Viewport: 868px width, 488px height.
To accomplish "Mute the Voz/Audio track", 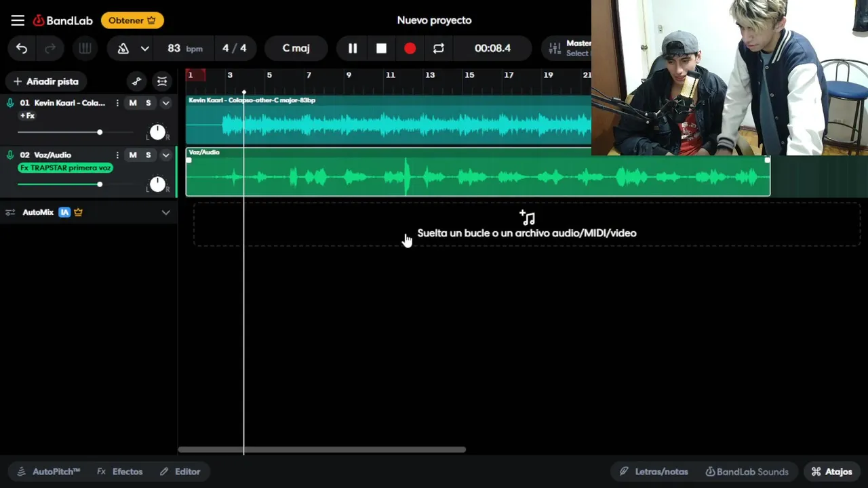I will click(x=133, y=155).
